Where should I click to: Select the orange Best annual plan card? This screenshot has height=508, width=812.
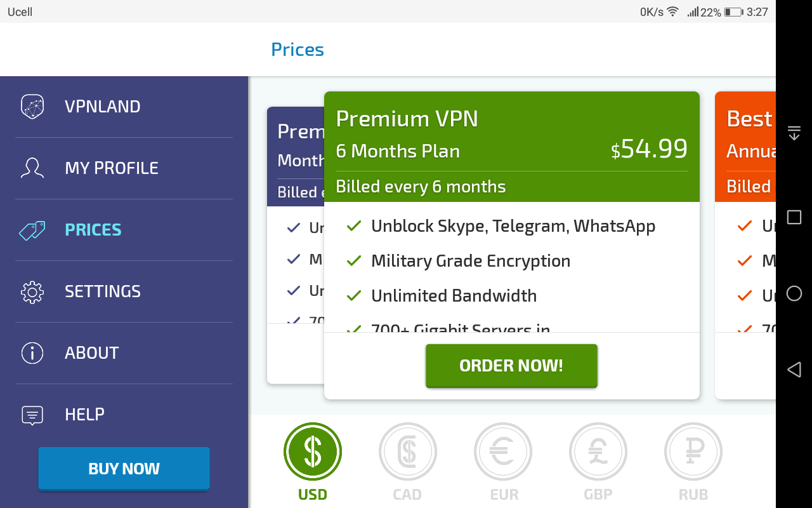745,245
